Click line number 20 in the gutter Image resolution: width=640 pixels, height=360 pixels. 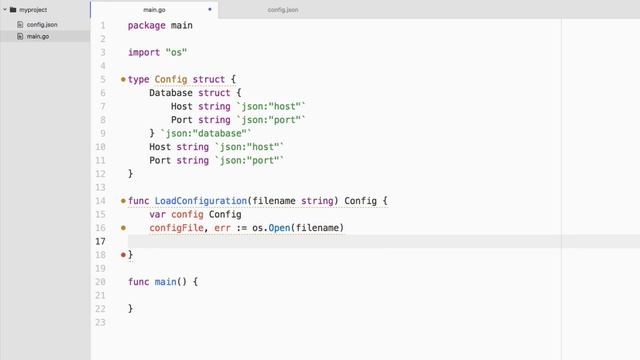click(x=100, y=282)
